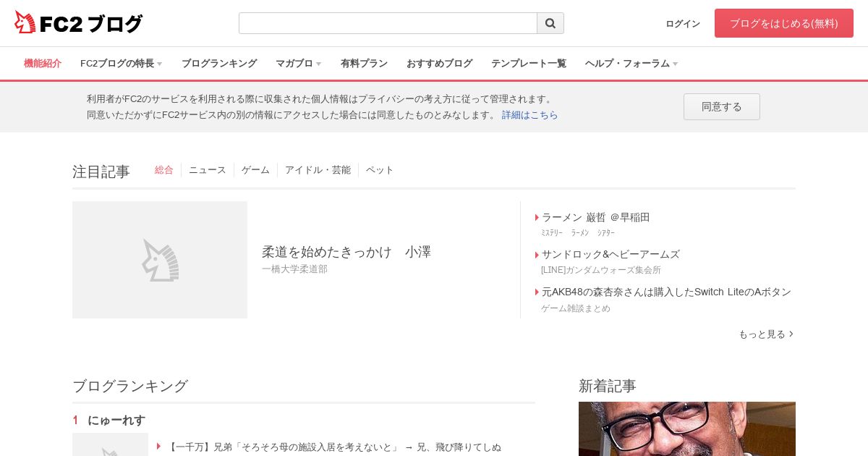Open the にゅーれす ranking thumbnail

[110, 444]
